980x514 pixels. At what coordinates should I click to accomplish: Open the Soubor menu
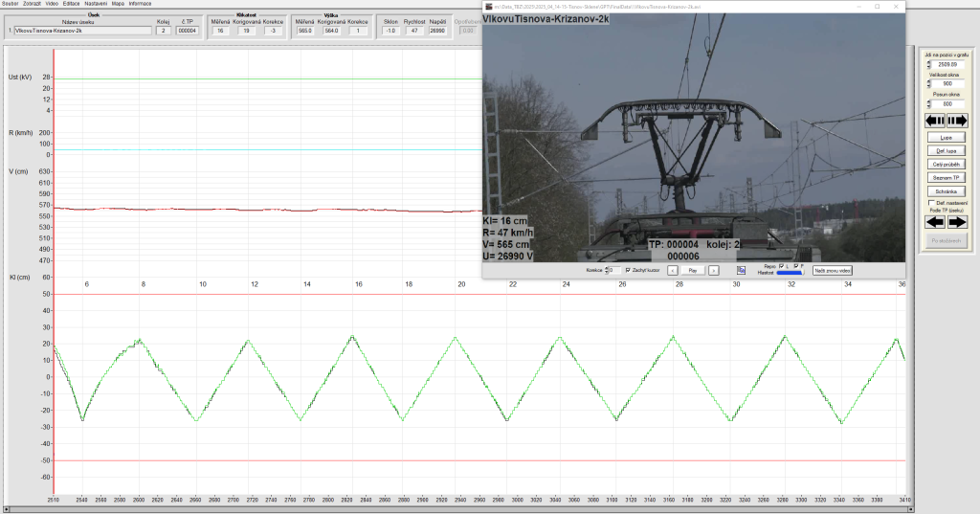[x=11, y=4]
